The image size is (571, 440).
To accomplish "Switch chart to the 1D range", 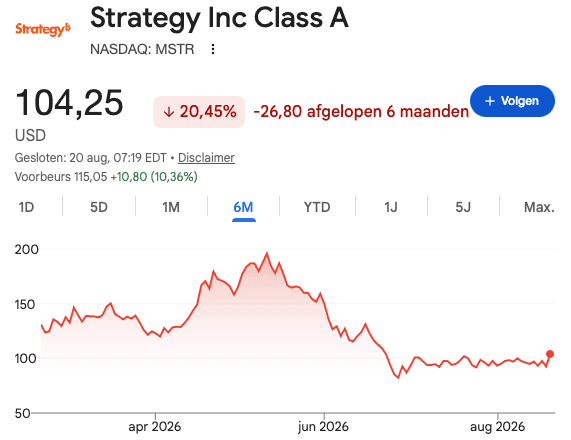I will pyautogui.click(x=26, y=207).
